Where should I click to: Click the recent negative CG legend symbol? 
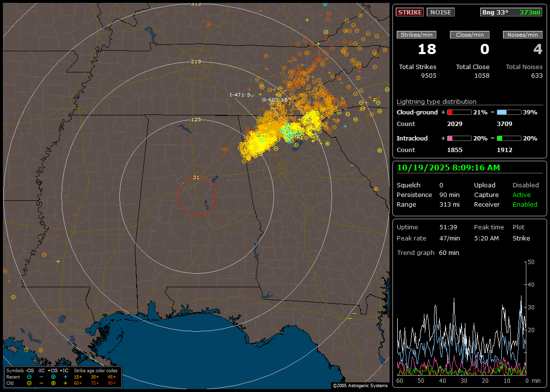pos(29,377)
